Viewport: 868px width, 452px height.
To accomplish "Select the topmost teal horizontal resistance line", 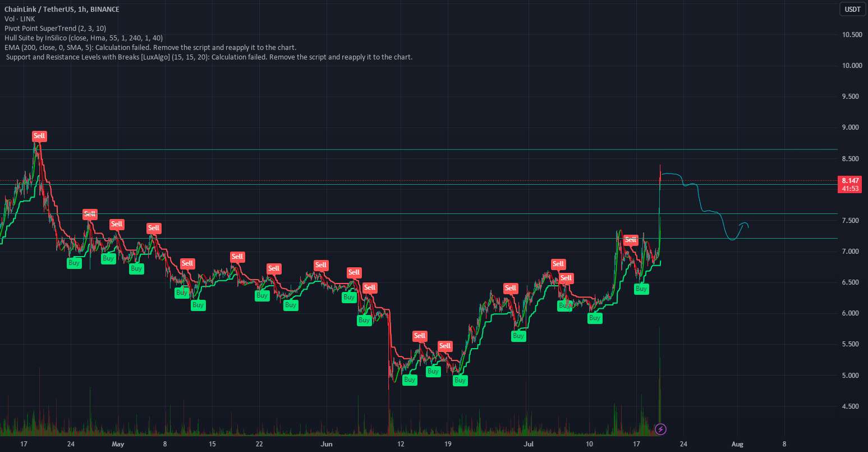I will [x=418, y=149].
